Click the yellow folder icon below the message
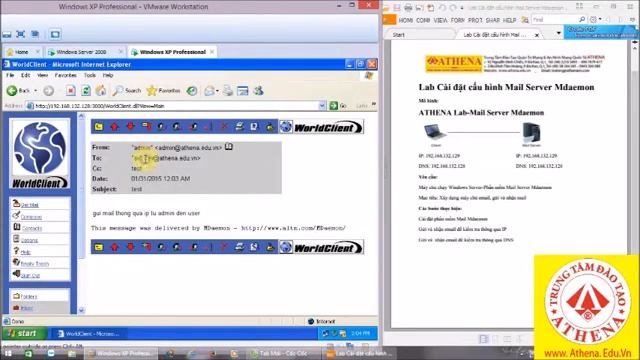This screenshot has width=640, height=360. [99, 247]
